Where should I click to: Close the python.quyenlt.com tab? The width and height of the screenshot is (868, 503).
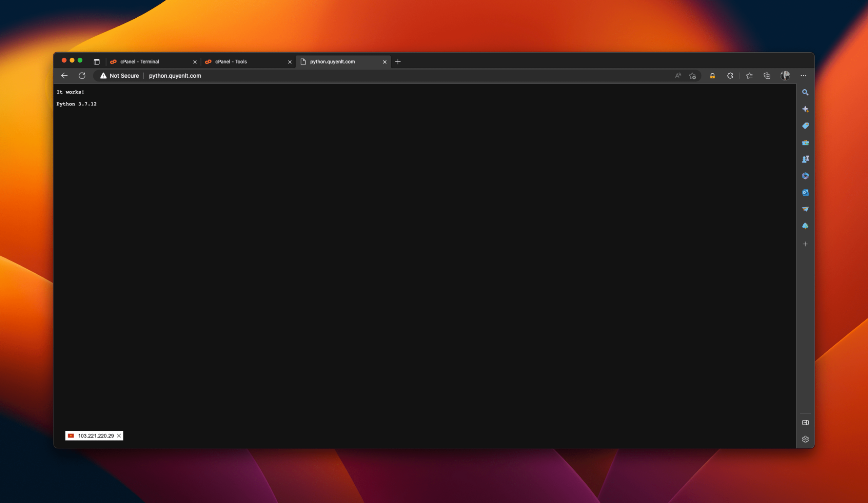coord(385,62)
